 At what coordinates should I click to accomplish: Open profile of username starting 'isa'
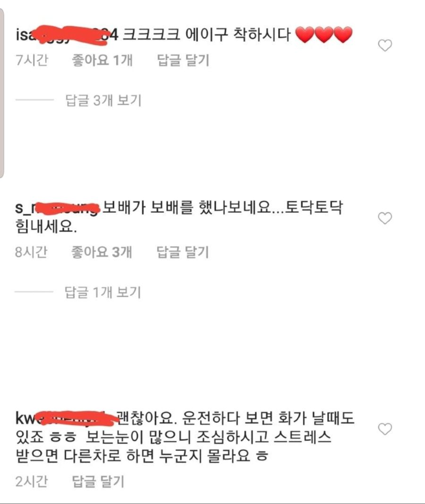(67, 35)
